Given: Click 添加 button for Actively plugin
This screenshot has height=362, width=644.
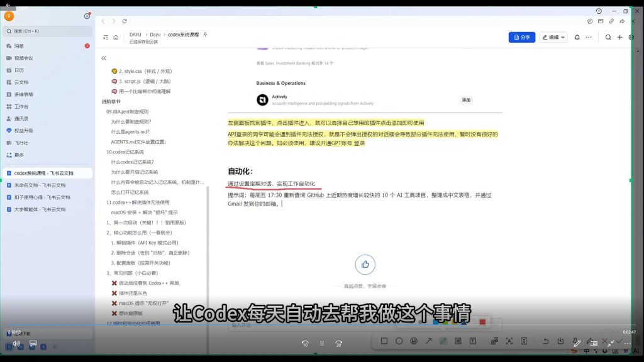Looking at the screenshot, I should point(466,100).
